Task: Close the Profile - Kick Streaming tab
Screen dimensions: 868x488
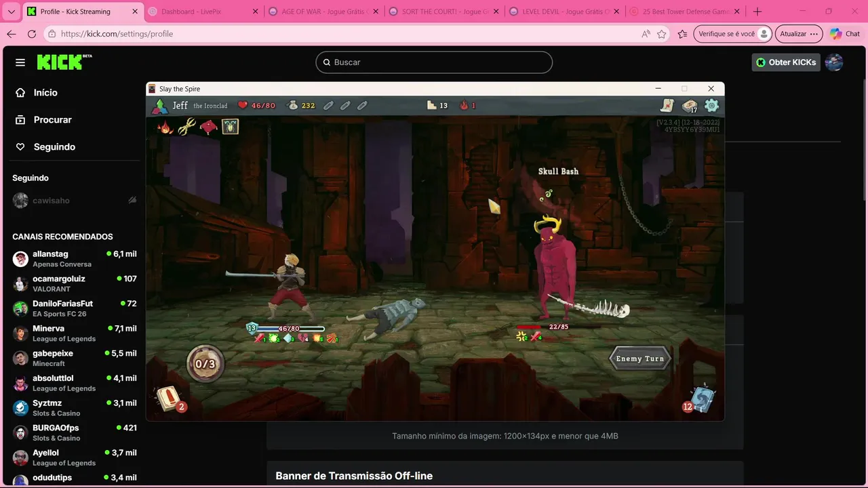Action: click(134, 12)
